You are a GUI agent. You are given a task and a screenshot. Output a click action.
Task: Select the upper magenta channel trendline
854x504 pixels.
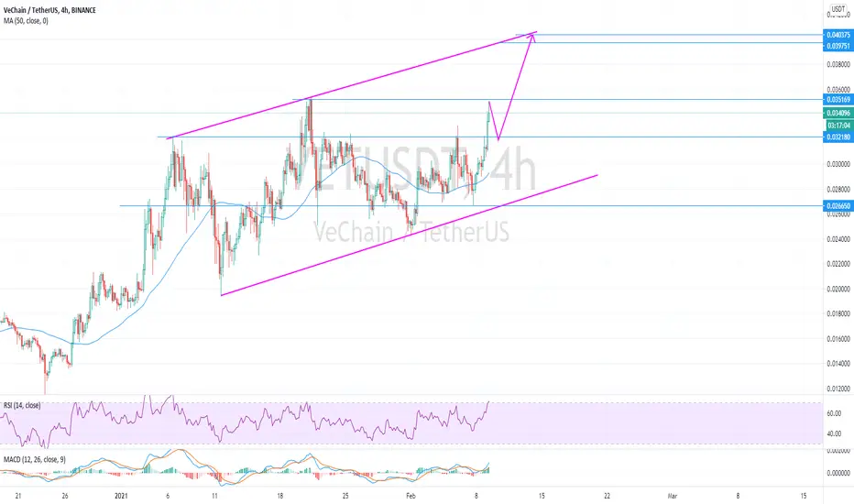coord(351,84)
